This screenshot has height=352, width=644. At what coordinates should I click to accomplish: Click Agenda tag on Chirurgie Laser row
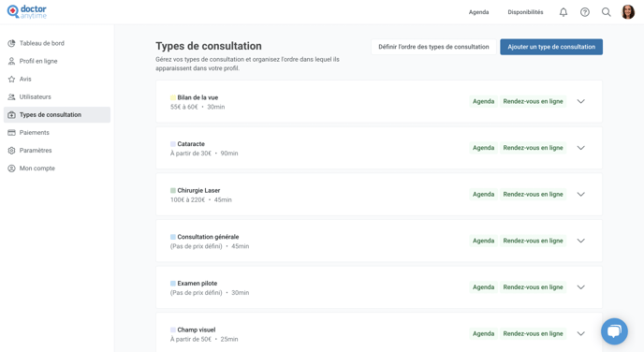(x=483, y=195)
